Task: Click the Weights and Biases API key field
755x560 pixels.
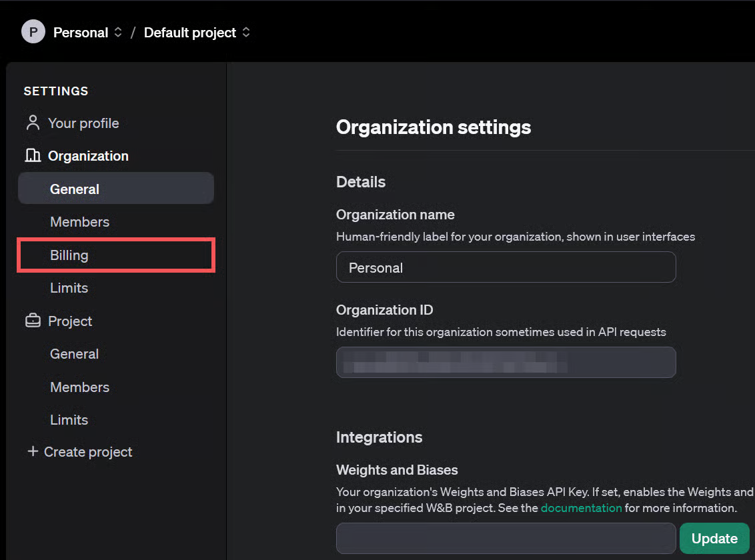Action: click(506, 539)
